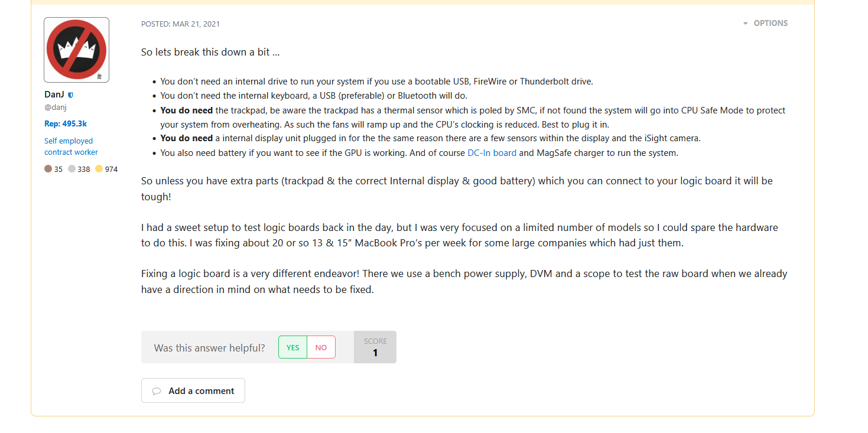The image size is (868, 433).
Task: Click the bronze badge circle icon
Action: tap(48, 169)
